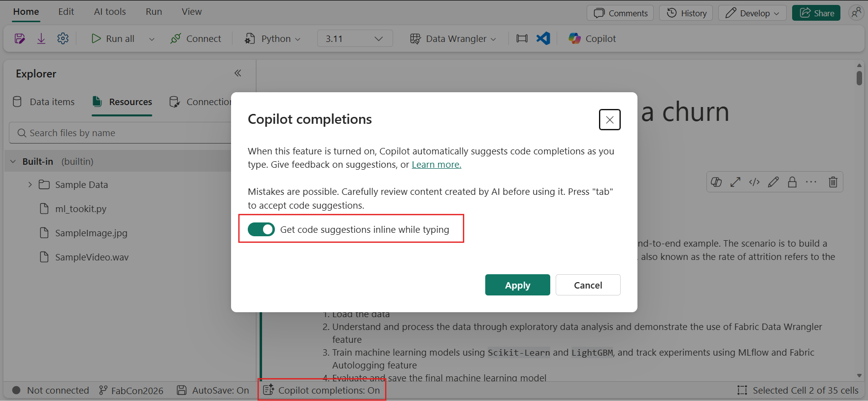Expand the Run all dropdown arrow
The width and height of the screenshot is (868, 401).
(152, 39)
